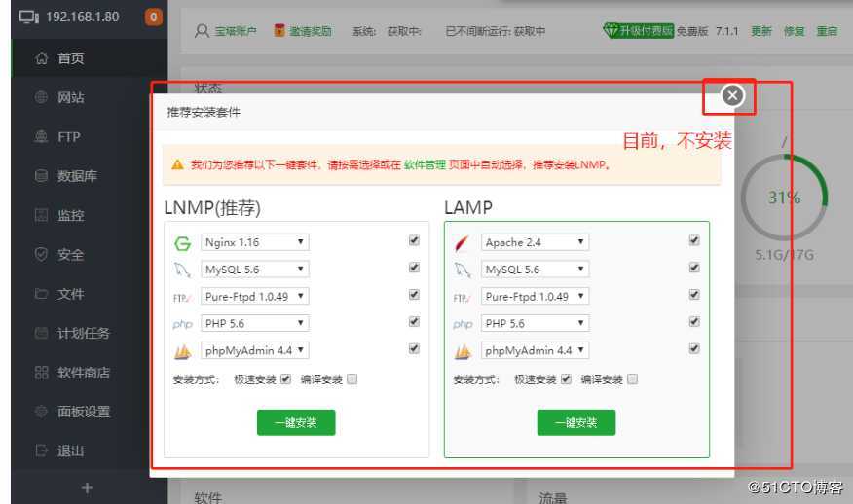Enable 编译安装 checkbox under LNMP
The width and height of the screenshot is (853, 504).
pos(352,378)
